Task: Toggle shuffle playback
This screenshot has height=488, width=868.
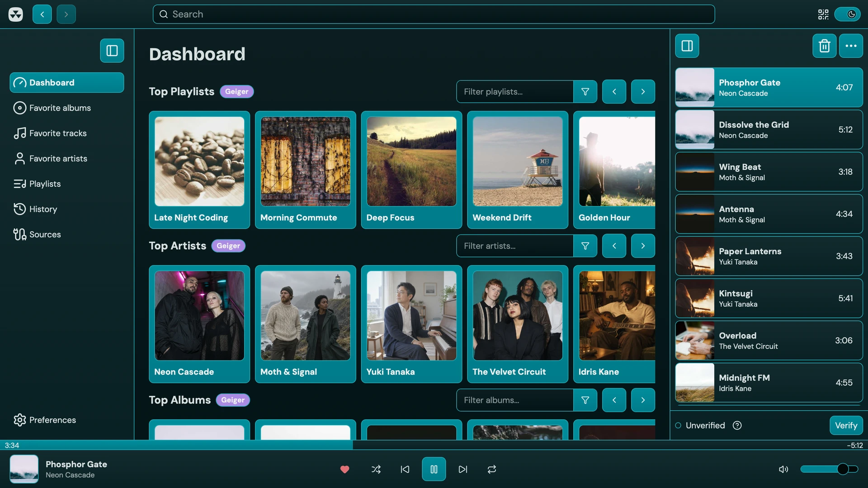Action: pyautogui.click(x=376, y=469)
